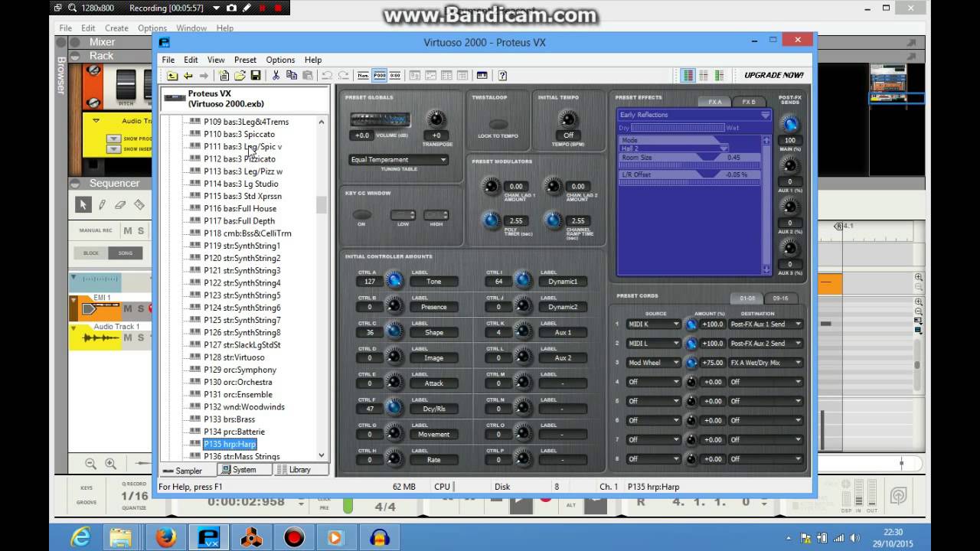Select the arrow selection tool in Reason sequencer
Screen dimensions: 980x551
coord(83,204)
